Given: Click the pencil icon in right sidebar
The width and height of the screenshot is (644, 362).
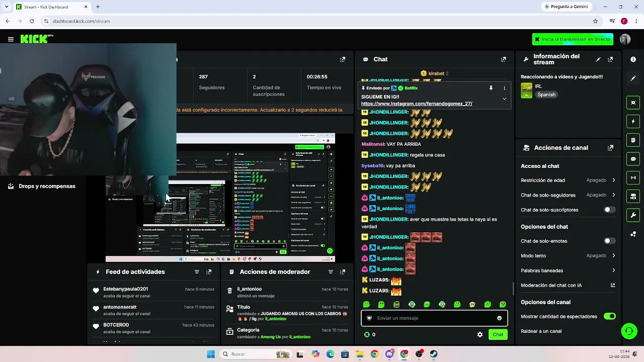Looking at the screenshot, I should 633,78.
